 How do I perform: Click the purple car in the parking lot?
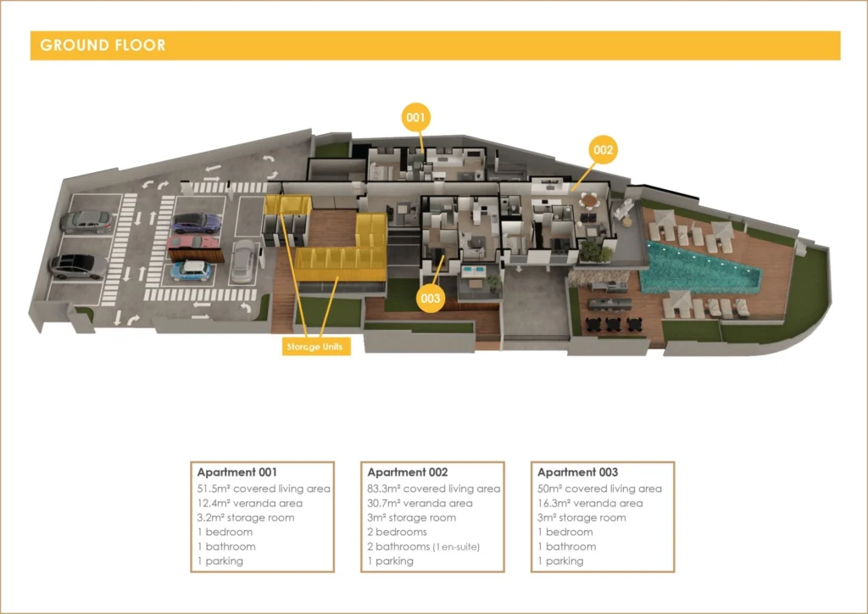coord(197,223)
